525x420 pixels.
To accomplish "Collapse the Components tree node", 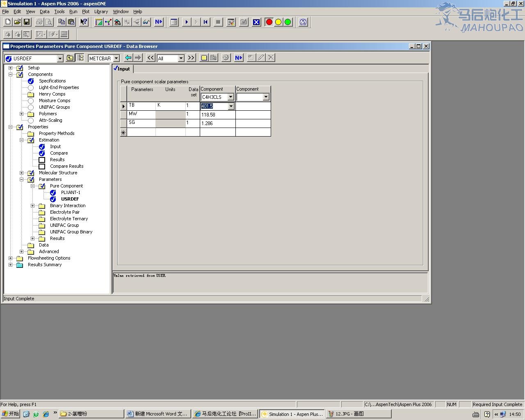I will coord(11,74).
